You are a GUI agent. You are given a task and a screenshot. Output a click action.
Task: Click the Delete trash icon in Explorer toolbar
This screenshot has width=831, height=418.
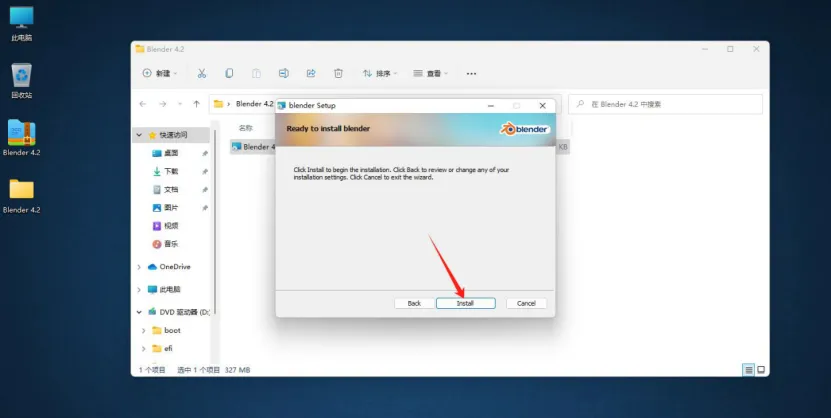338,73
